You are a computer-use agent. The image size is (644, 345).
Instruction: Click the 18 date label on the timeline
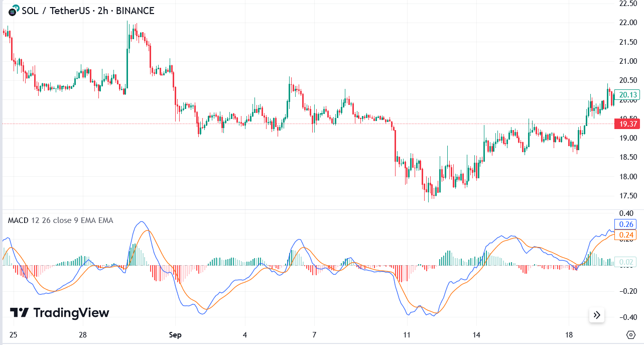click(x=569, y=334)
